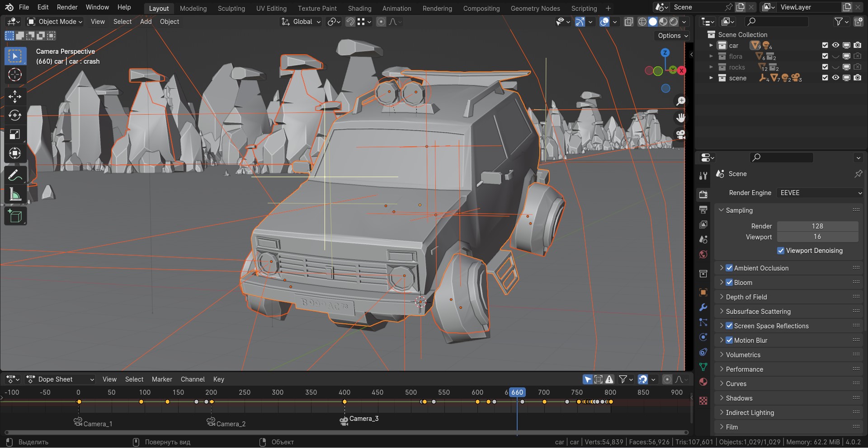Screen dimensions: 868x448
Task: Select the Rotate tool in the toolbar
Action: coord(15,115)
